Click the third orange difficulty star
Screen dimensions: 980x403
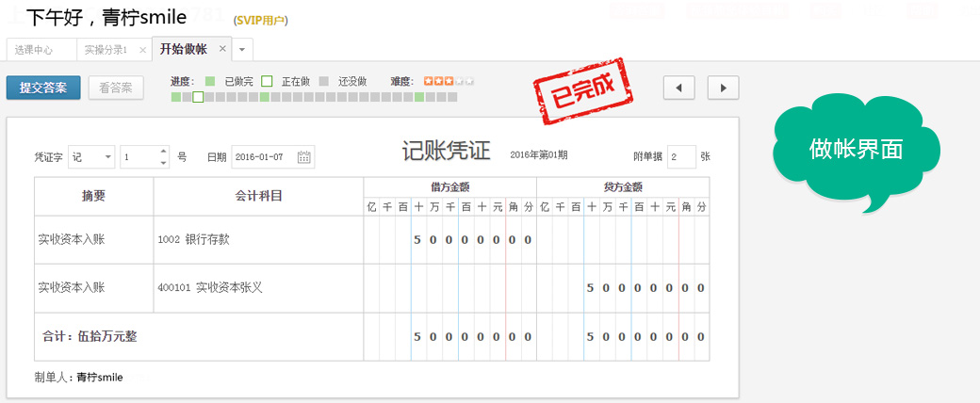coord(449,81)
